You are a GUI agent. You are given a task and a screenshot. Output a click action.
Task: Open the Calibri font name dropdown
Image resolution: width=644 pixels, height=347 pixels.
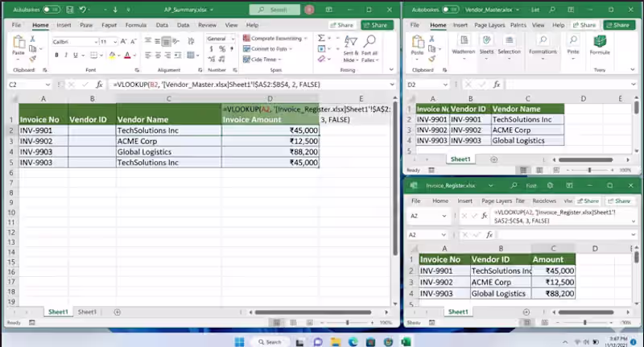(x=96, y=42)
